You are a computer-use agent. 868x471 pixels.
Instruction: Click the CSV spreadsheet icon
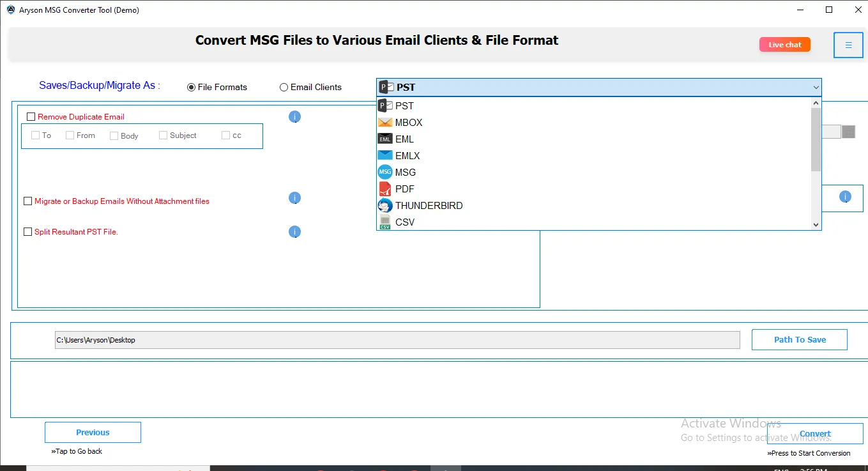pyautogui.click(x=385, y=222)
